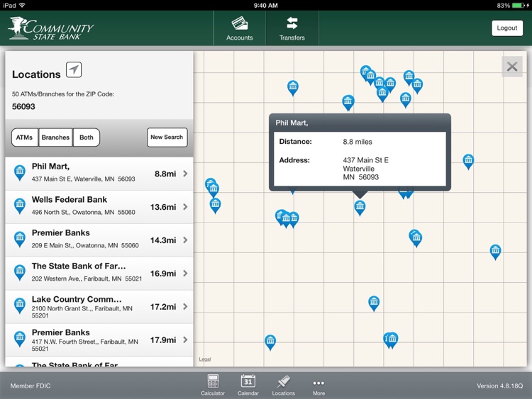Screen dimensions: 532x399
Task: Show Both ATMs and branches
Action: [x=86, y=137]
